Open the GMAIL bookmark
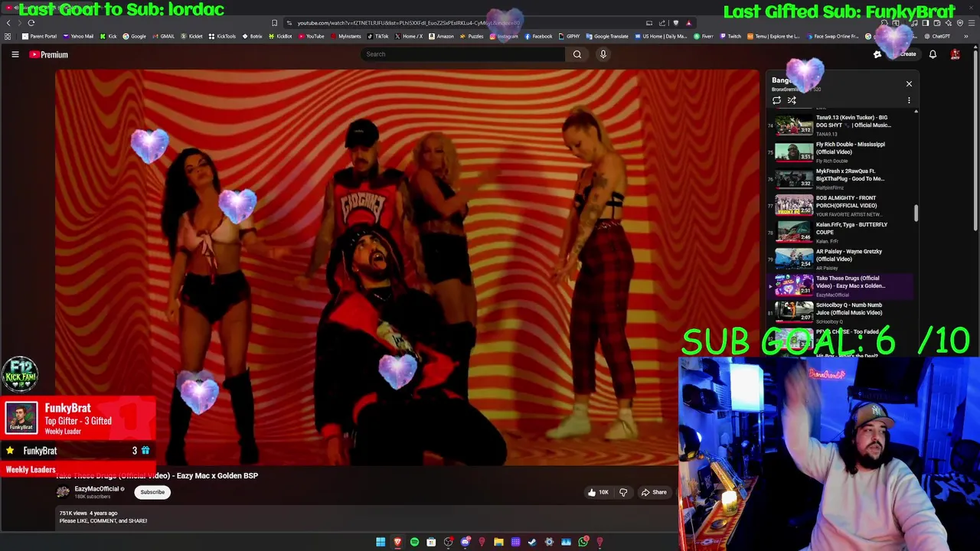The width and height of the screenshot is (980, 551). [164, 36]
